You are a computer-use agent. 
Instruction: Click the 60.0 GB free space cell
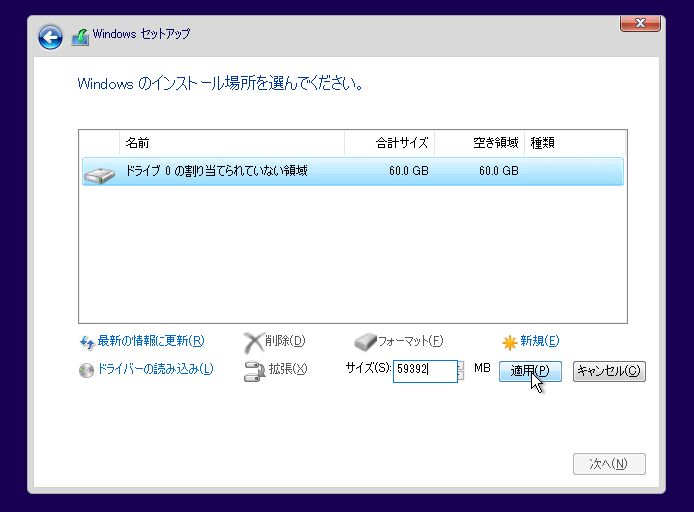(x=498, y=171)
